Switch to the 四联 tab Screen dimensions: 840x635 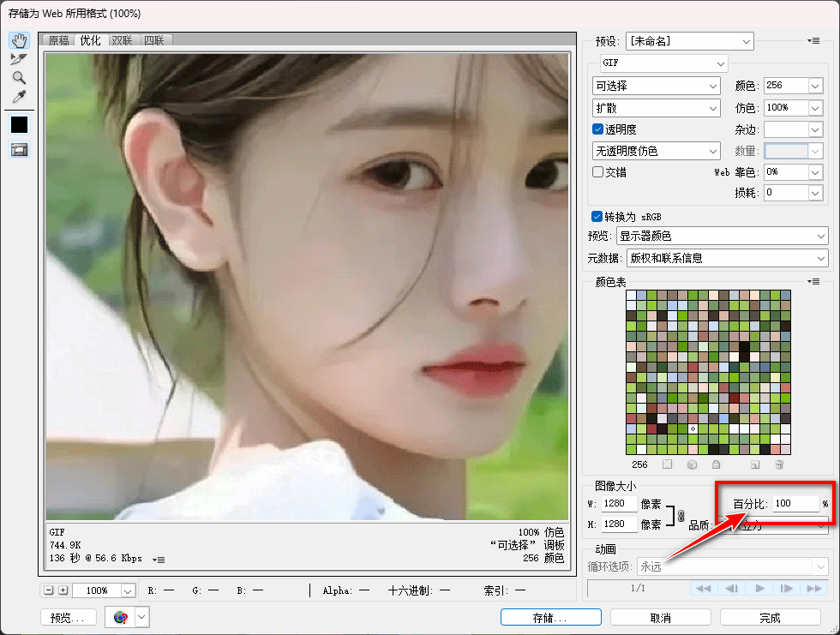point(155,40)
